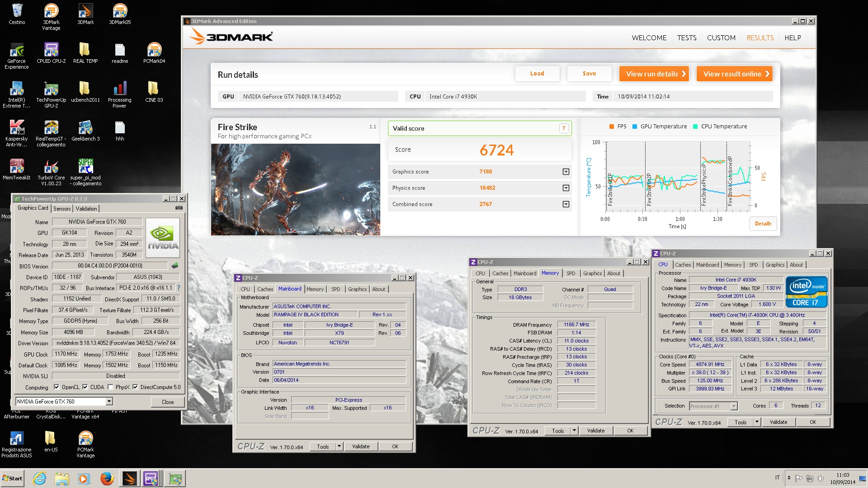Click the Valid score help question mark
The width and height of the screenshot is (868, 488).
pyautogui.click(x=564, y=128)
